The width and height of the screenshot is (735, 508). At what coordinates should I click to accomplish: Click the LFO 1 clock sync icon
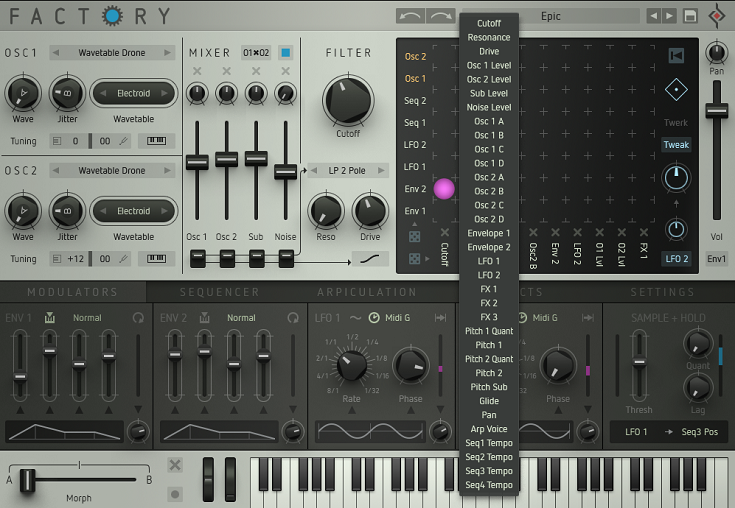pos(374,318)
